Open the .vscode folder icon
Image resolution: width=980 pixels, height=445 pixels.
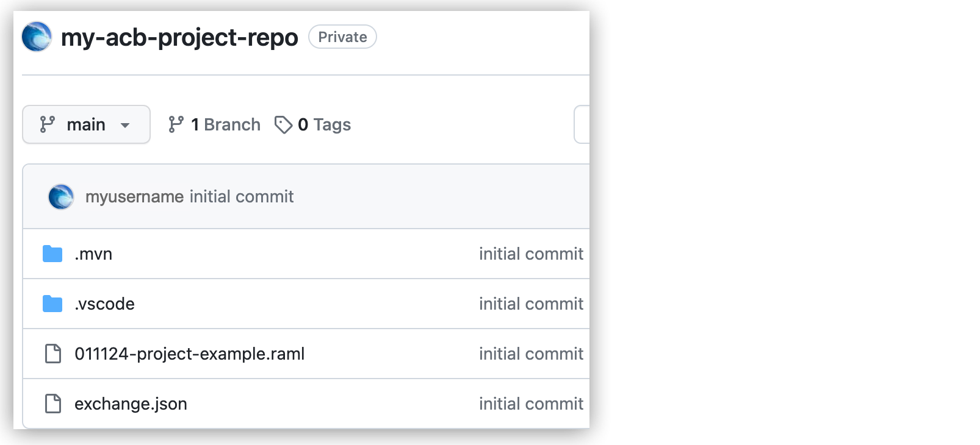click(53, 304)
